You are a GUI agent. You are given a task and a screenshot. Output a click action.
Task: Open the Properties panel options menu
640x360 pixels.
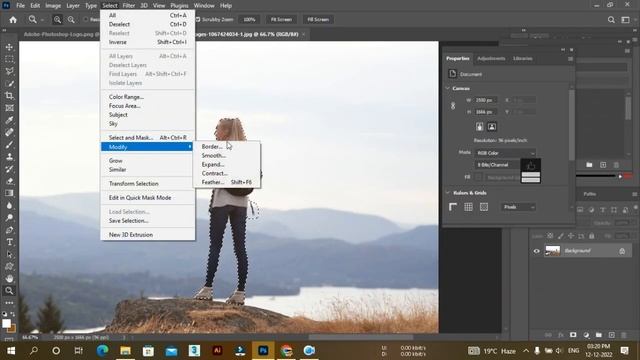570,59
